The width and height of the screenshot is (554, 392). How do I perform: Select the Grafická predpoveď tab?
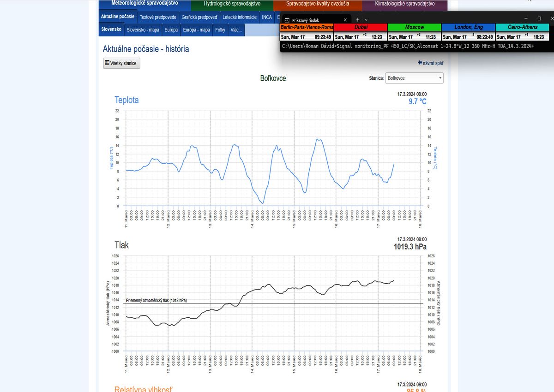point(199,17)
